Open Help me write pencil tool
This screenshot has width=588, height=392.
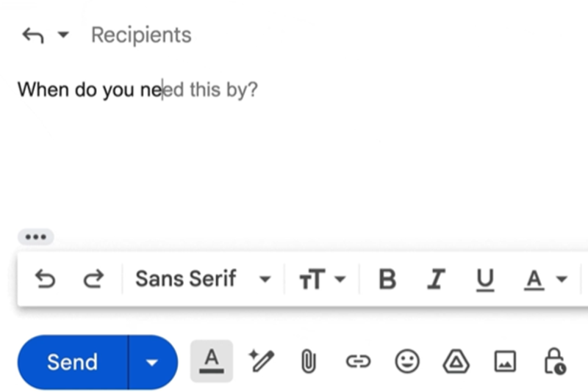(x=261, y=361)
